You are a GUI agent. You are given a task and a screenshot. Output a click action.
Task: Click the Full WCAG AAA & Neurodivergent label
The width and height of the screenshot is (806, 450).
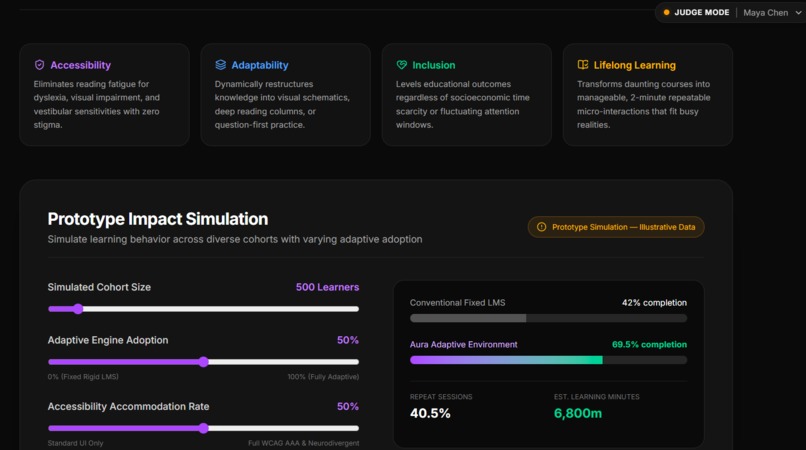click(303, 443)
